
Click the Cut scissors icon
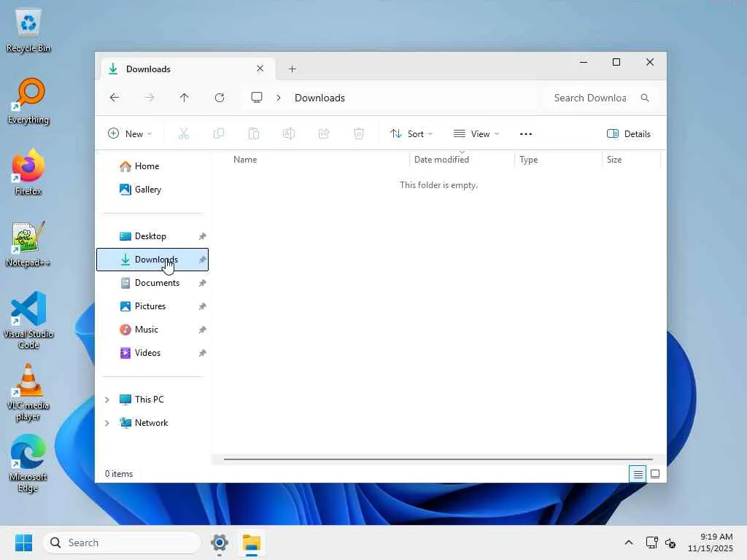[184, 134]
